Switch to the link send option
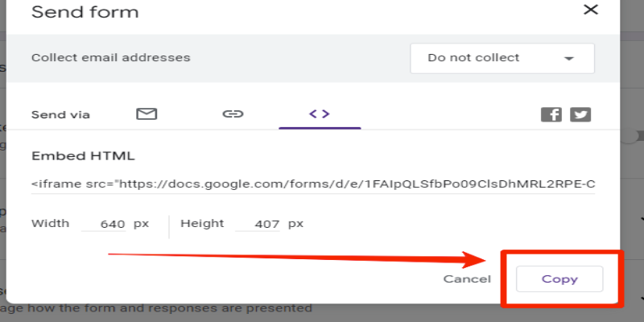The height and width of the screenshot is (322, 644). point(233,114)
